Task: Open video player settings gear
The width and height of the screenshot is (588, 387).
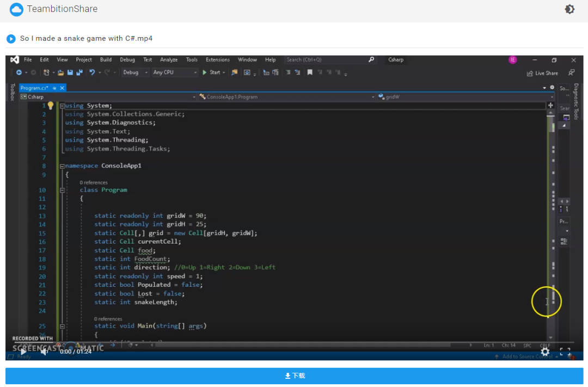Action: tap(545, 352)
